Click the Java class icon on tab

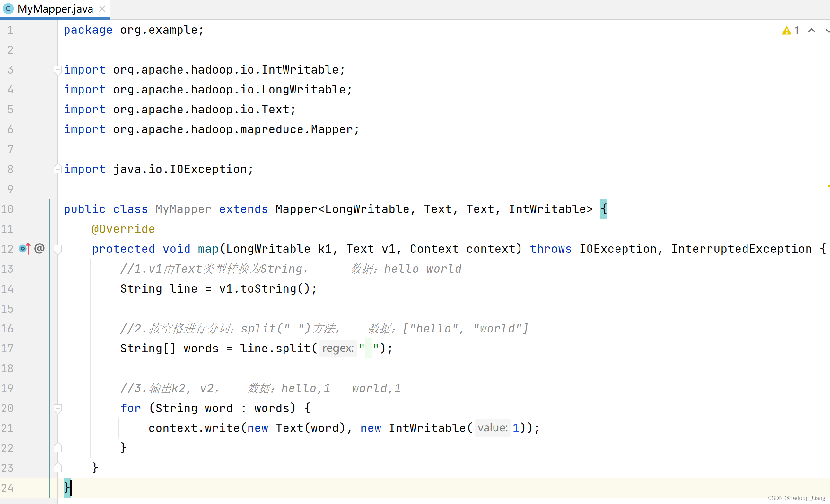tap(8, 9)
